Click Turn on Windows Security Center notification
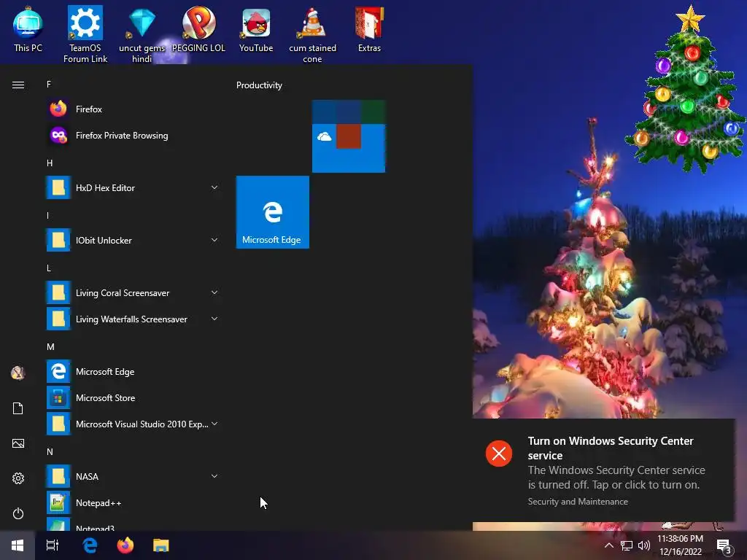747x560 pixels. pyautogui.click(x=603, y=470)
